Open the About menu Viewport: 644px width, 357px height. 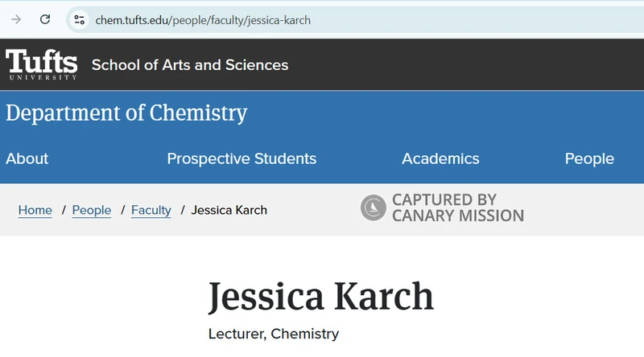click(27, 159)
